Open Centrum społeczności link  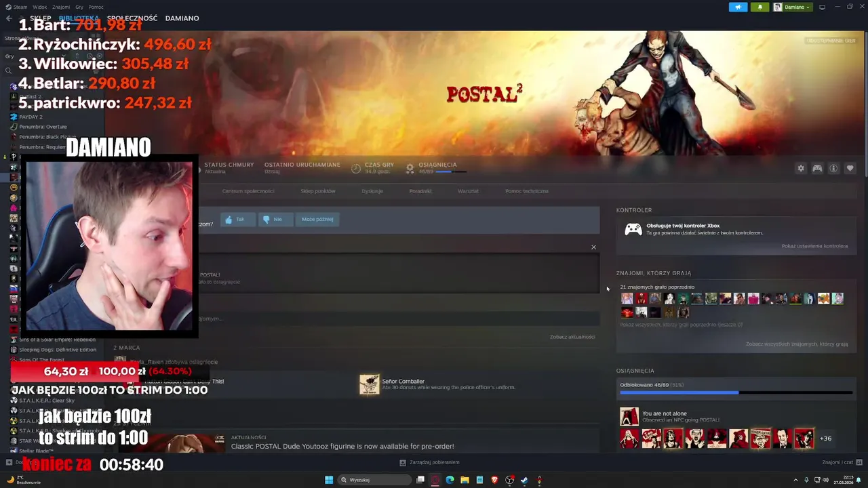point(248,191)
